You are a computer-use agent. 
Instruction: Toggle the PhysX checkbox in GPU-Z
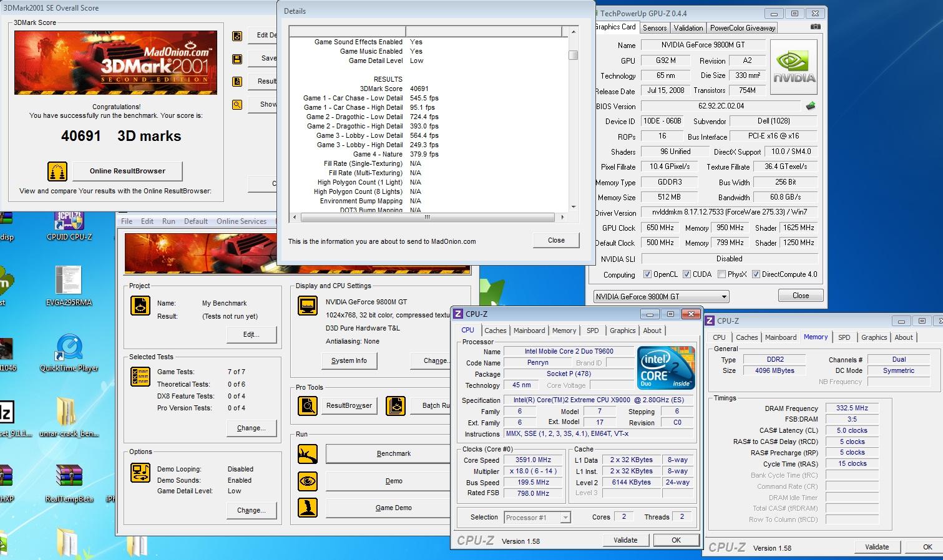pos(722,274)
